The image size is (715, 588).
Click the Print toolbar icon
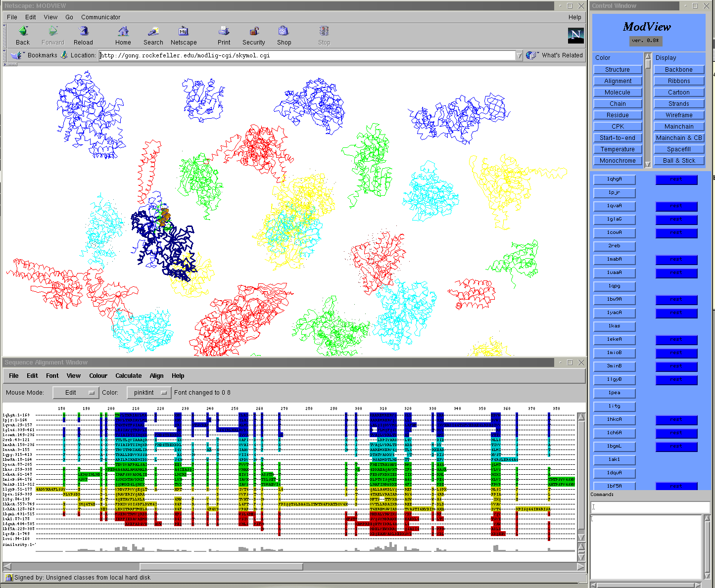tap(224, 32)
